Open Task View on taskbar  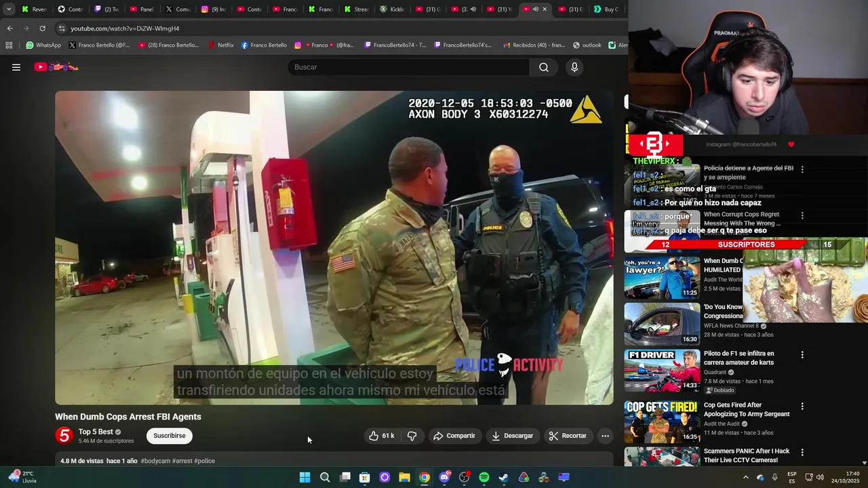344,477
